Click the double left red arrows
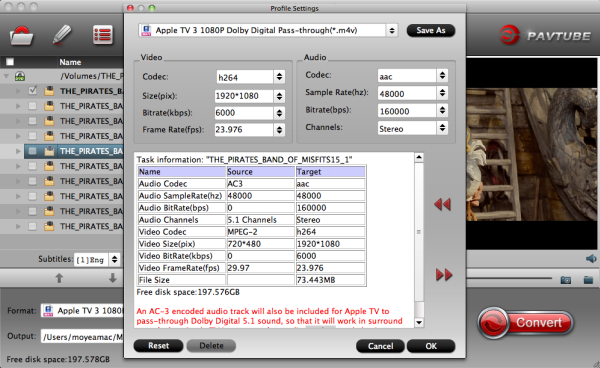600x368 pixels. (x=443, y=204)
